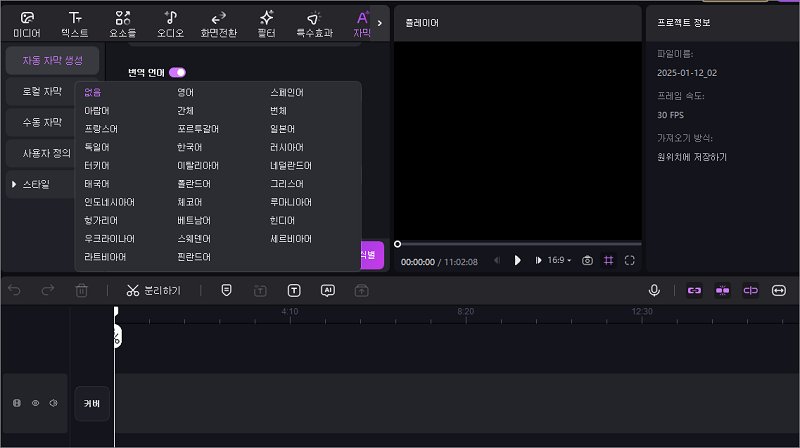The height and width of the screenshot is (448, 800).
Task: Choose 태국어 in the language list
Action: [x=96, y=184]
